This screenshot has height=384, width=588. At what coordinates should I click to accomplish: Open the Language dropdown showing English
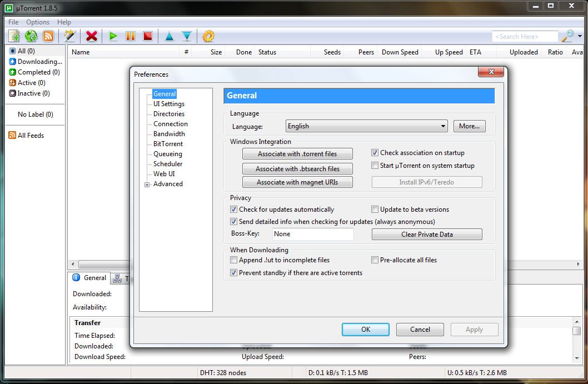367,126
